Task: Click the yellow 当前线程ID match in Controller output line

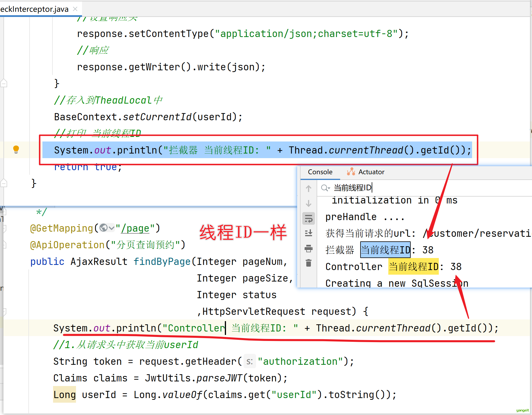Action: (x=413, y=267)
